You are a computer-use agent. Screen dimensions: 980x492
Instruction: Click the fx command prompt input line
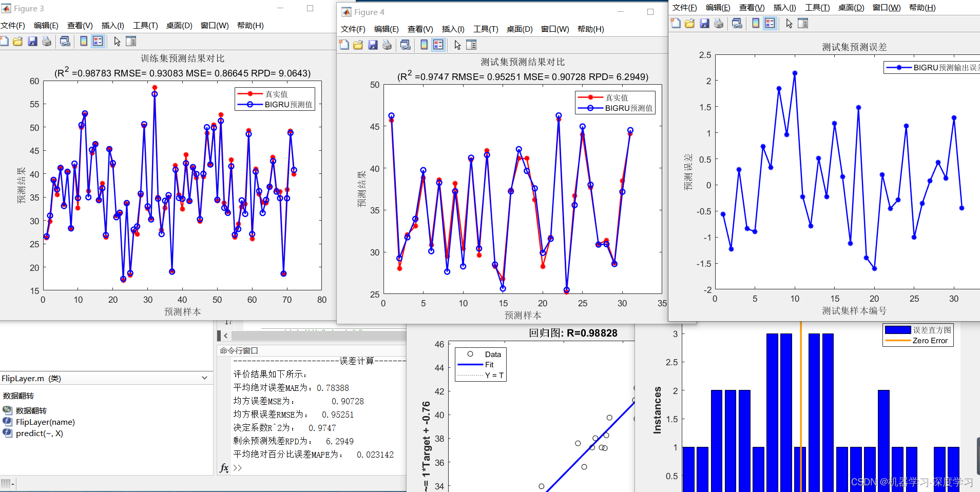[237, 467]
